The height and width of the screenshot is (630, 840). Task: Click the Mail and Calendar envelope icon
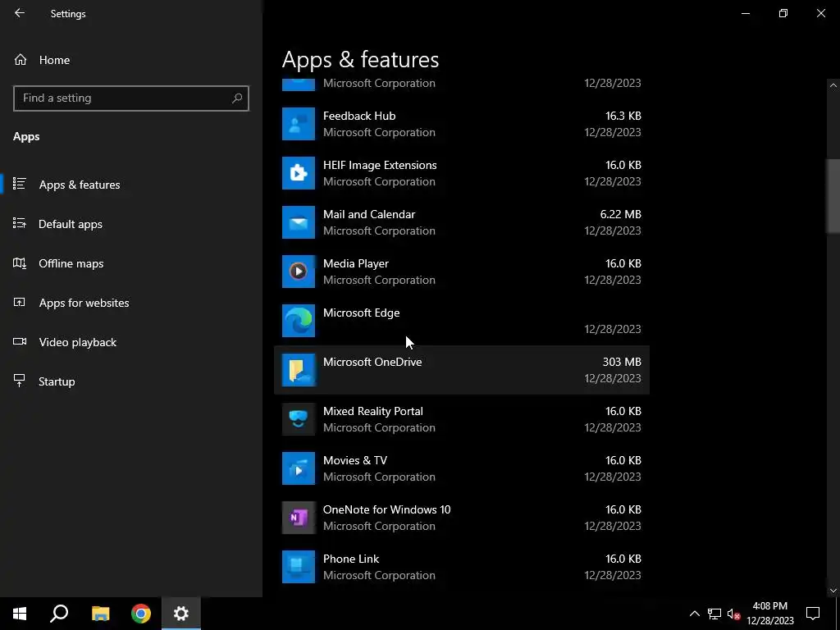click(299, 222)
